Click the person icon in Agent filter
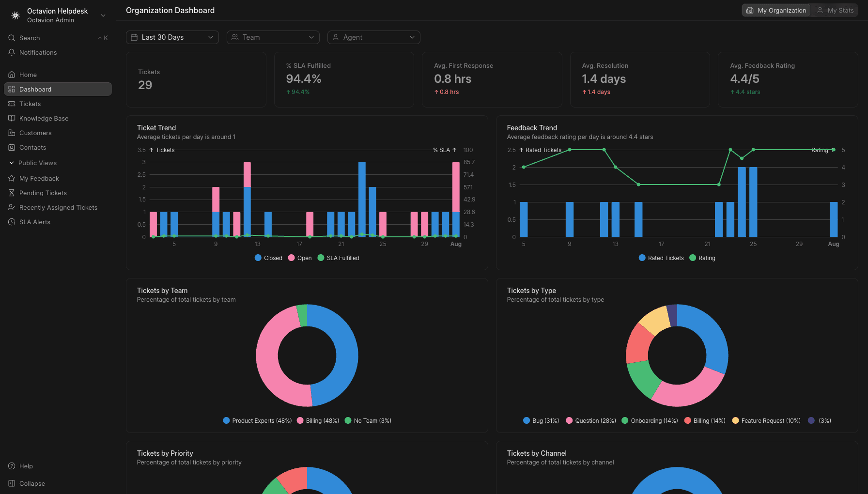868x494 pixels. click(336, 37)
